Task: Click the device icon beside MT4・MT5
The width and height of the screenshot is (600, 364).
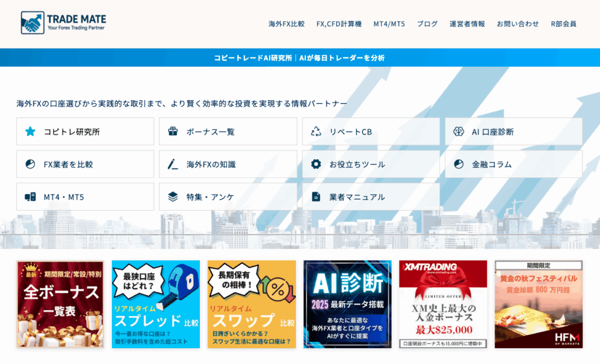Action: coord(30,197)
